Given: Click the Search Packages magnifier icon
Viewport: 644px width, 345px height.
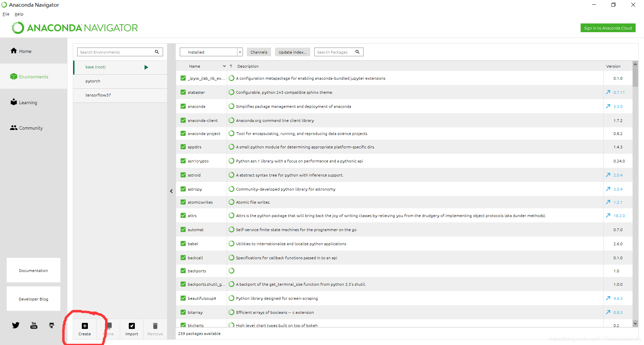Looking at the screenshot, I should click(358, 52).
